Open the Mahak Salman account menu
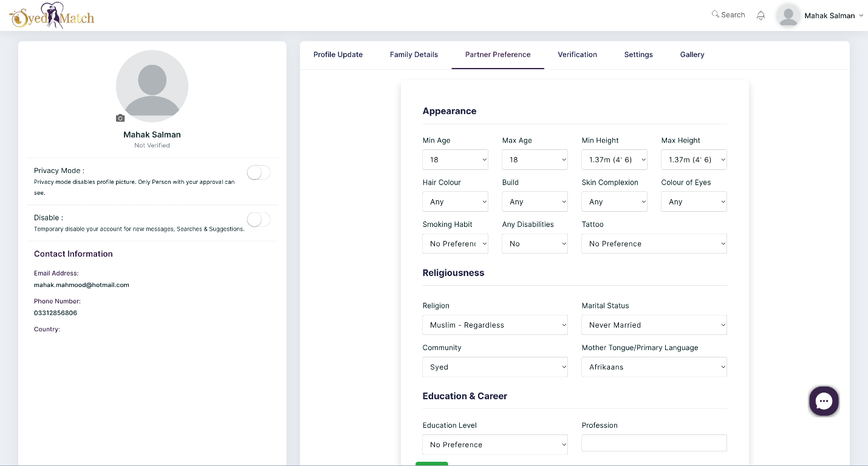Screen dimensions: 868x466 click(833, 16)
